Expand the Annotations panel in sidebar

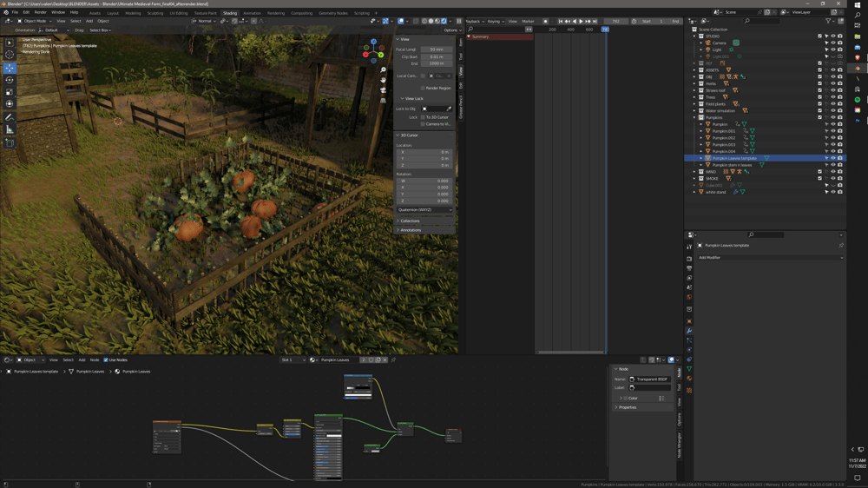(424, 230)
